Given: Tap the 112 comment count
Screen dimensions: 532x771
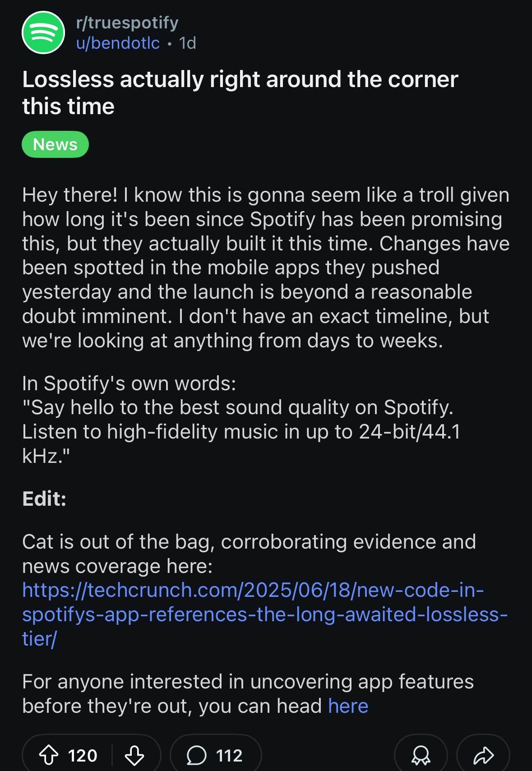Looking at the screenshot, I should point(229,755).
